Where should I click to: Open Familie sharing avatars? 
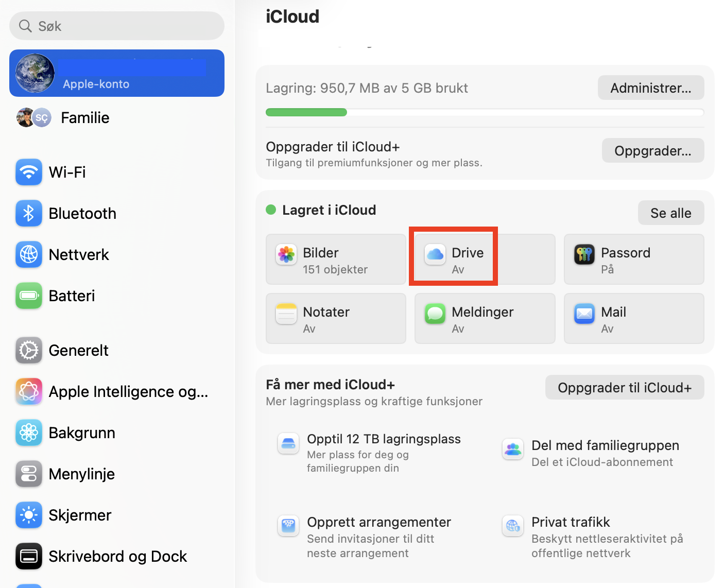(34, 117)
